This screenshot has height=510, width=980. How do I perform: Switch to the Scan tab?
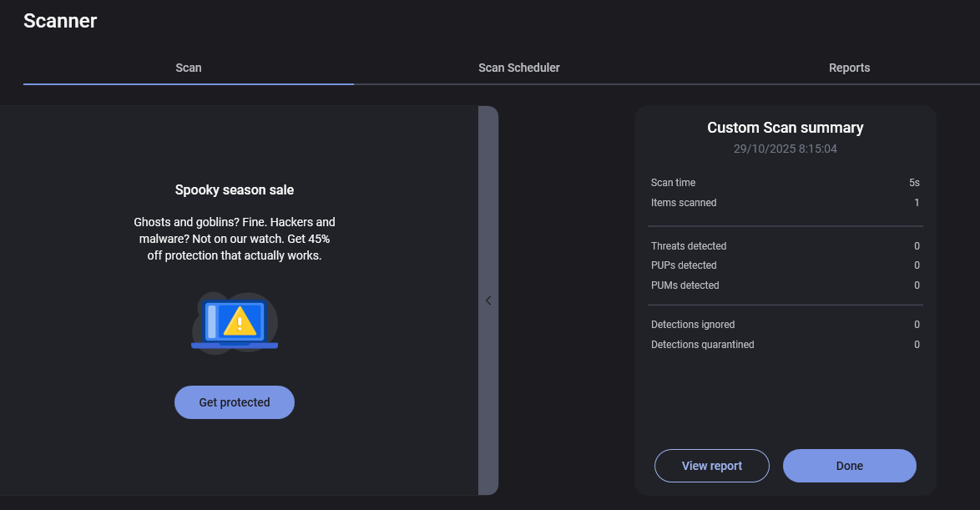pyautogui.click(x=189, y=68)
